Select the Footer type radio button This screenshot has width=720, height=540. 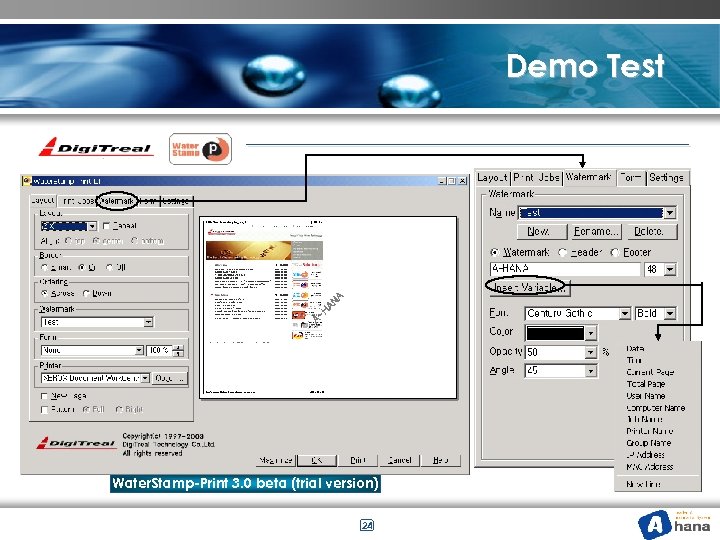(x=615, y=252)
